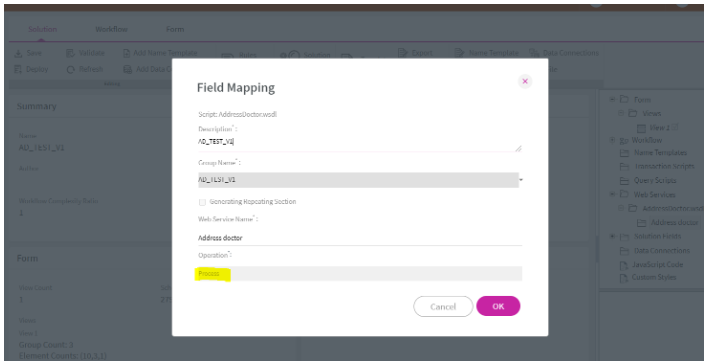Image resolution: width=709 pixels, height=364 pixels.
Task: Switch to the Solution tab
Action: pos(43,29)
